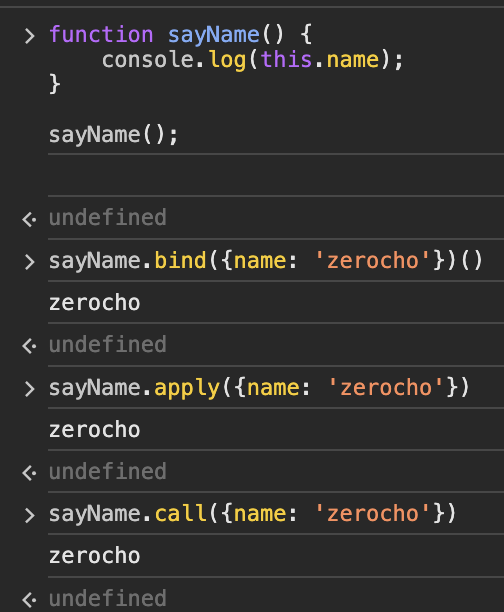Click the closing brace of sayName function
Screen dimensions: 504x612
(x=55, y=84)
